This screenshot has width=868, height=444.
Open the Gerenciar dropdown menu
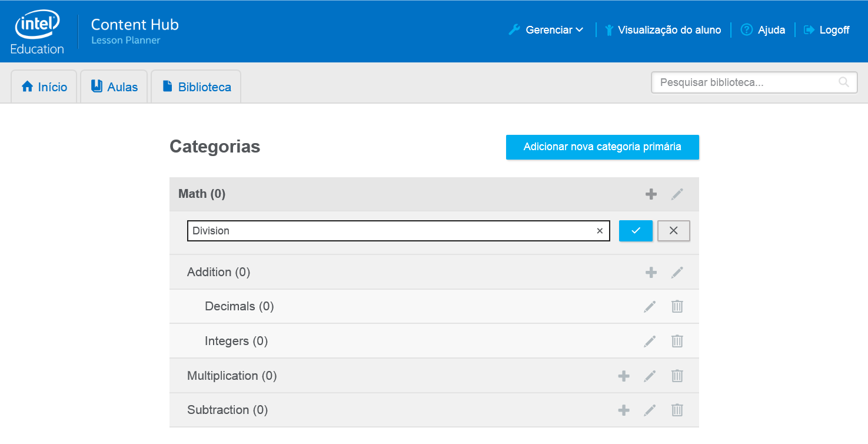546,30
